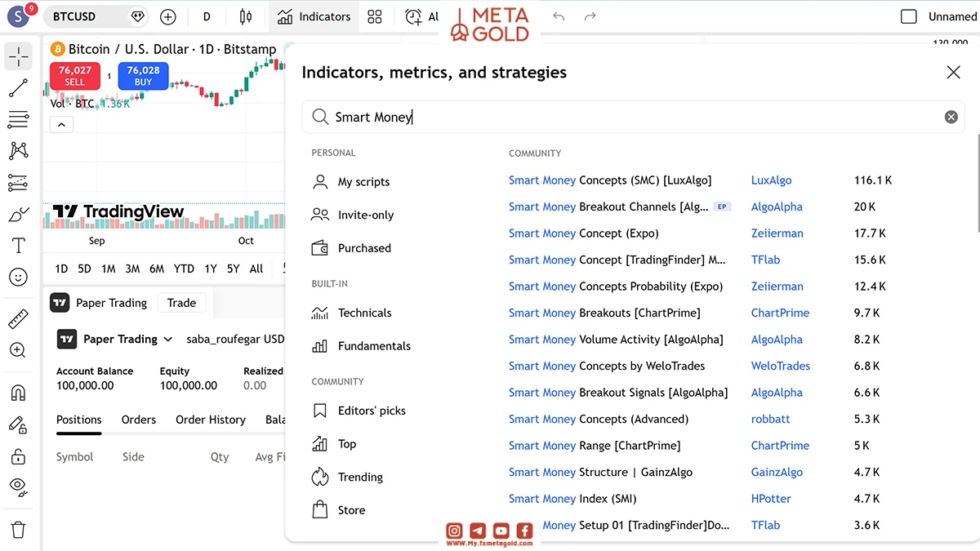The width and height of the screenshot is (980, 551).
Task: Open indicator templates grid icon
Action: click(x=375, y=16)
